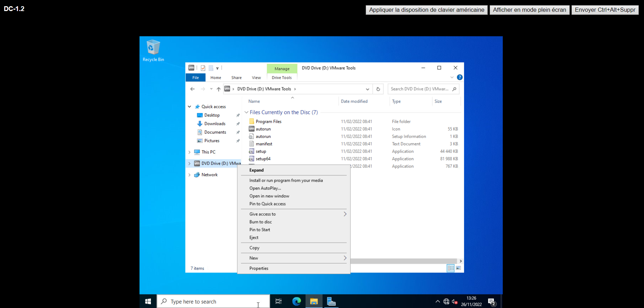Click the Forward navigation arrow
644x308 pixels.
coord(203,89)
